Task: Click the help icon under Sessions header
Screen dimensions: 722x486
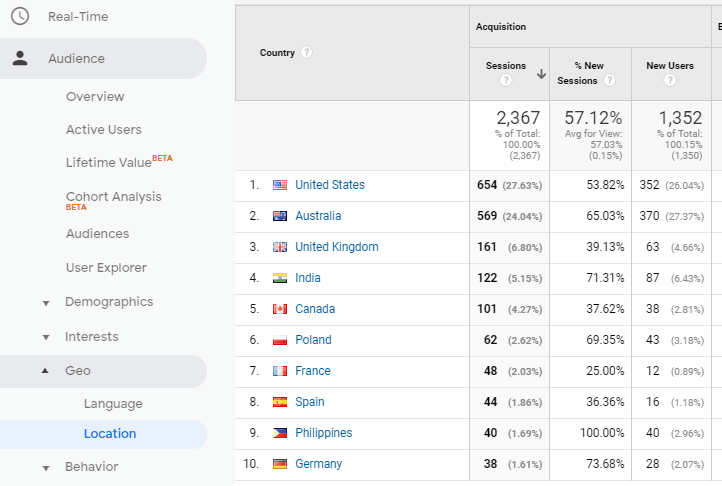Action: tap(506, 81)
